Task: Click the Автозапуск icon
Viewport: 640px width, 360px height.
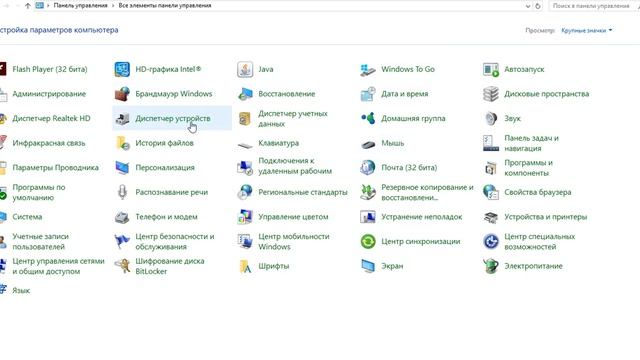Action: [491, 69]
